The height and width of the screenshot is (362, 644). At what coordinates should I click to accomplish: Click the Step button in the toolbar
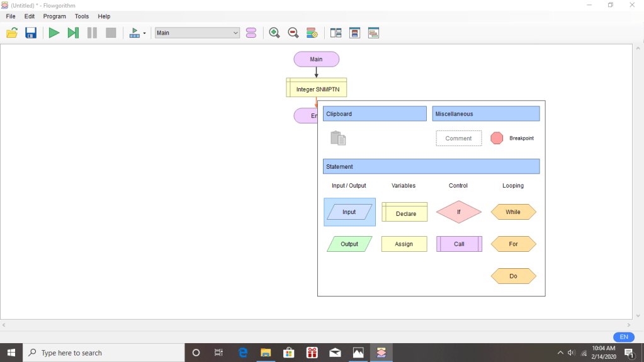[x=73, y=33]
